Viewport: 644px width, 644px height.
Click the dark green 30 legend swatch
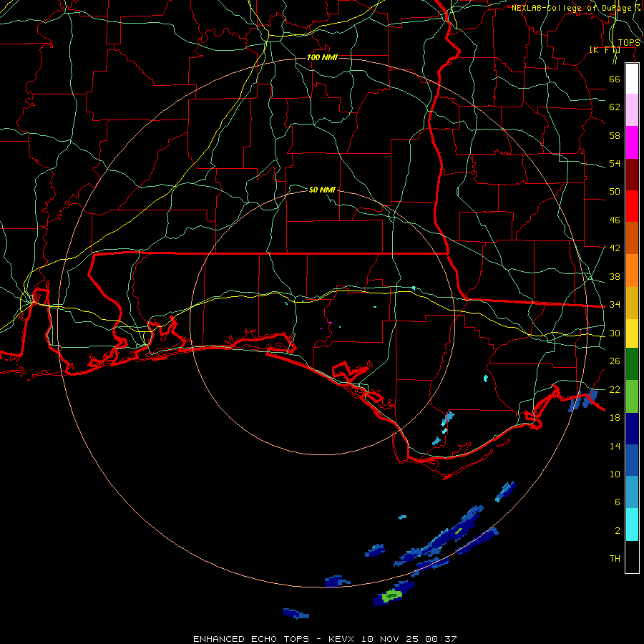(632, 364)
